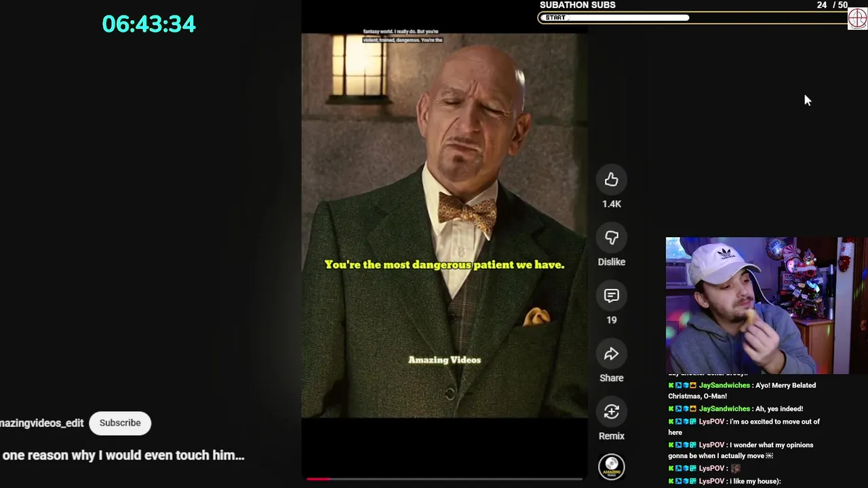Open video title 'one reason why I would even touch him...'
868x488 pixels.
coord(123,455)
